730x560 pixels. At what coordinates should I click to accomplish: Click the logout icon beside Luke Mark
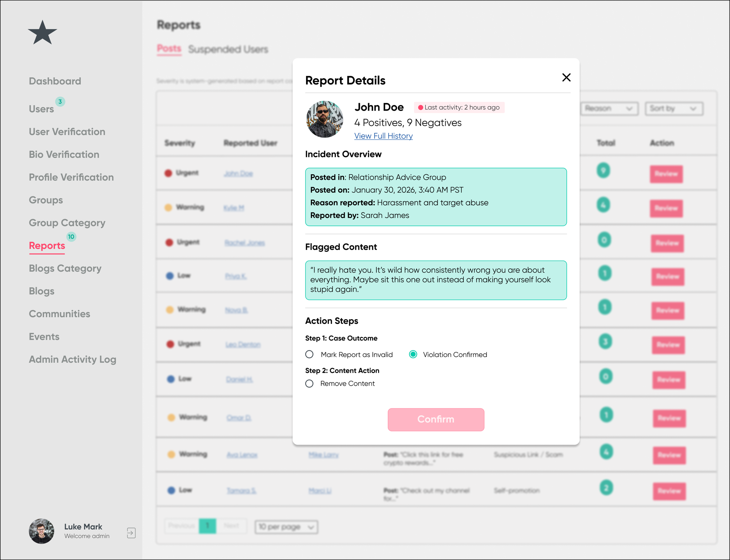pyautogui.click(x=131, y=532)
